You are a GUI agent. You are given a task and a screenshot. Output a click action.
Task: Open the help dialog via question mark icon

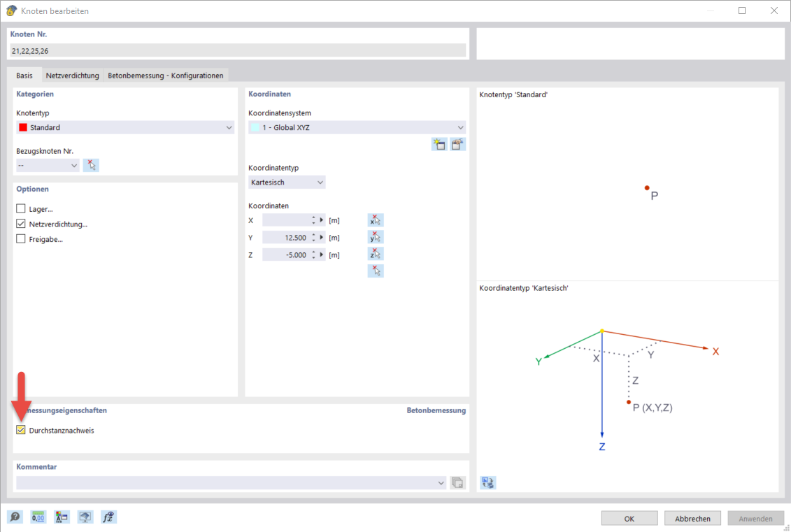click(x=14, y=517)
